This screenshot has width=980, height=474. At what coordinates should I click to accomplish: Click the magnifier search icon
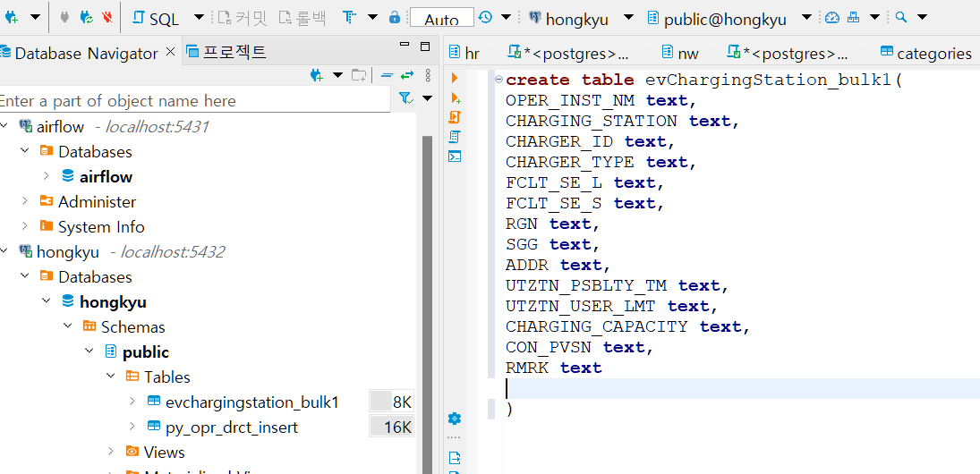coord(900,18)
